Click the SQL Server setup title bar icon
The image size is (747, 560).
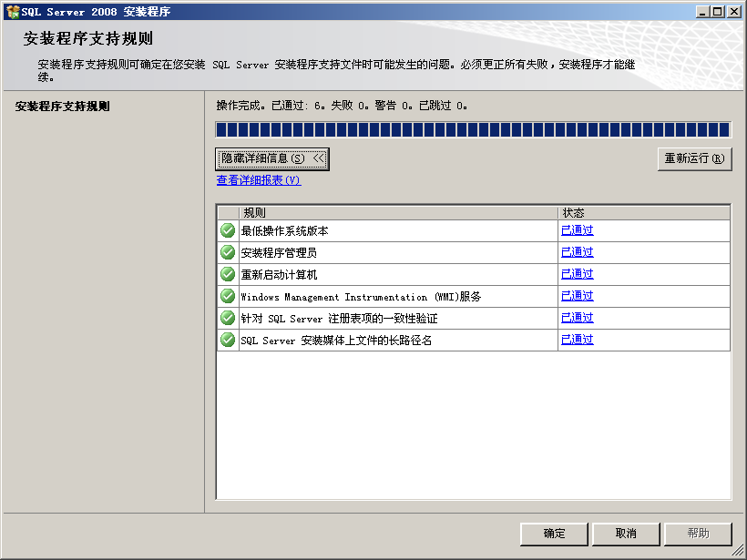(13, 12)
